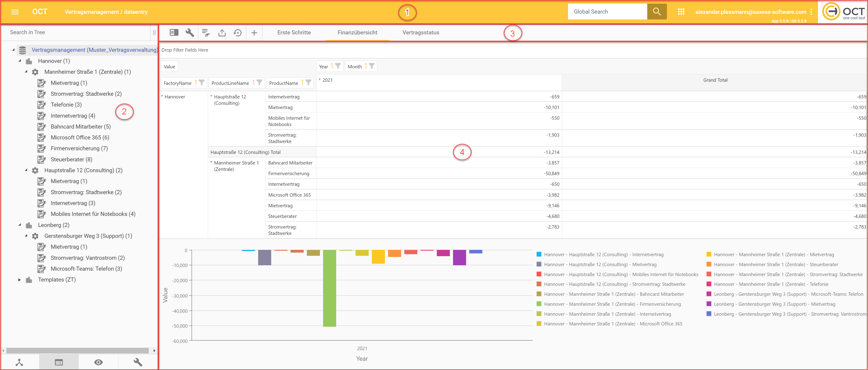Open the Erste Schritte tab
This screenshot has height=370, width=868.
pyautogui.click(x=294, y=33)
